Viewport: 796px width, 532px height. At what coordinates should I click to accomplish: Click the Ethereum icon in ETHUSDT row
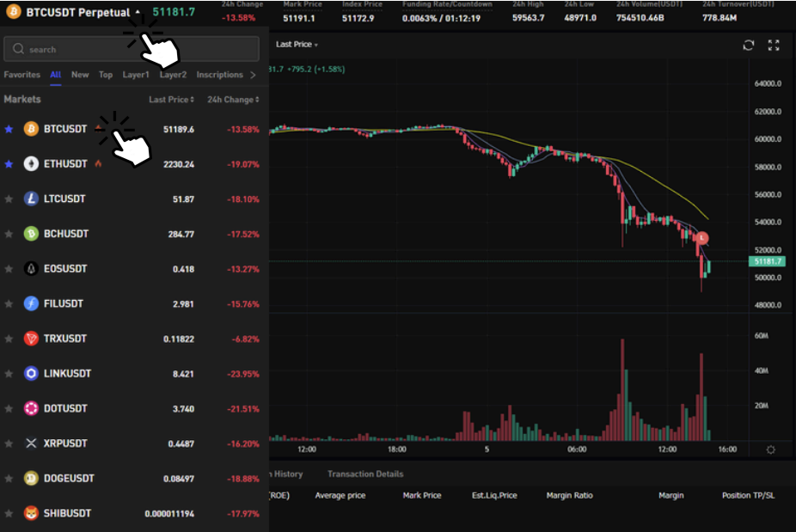(31, 164)
